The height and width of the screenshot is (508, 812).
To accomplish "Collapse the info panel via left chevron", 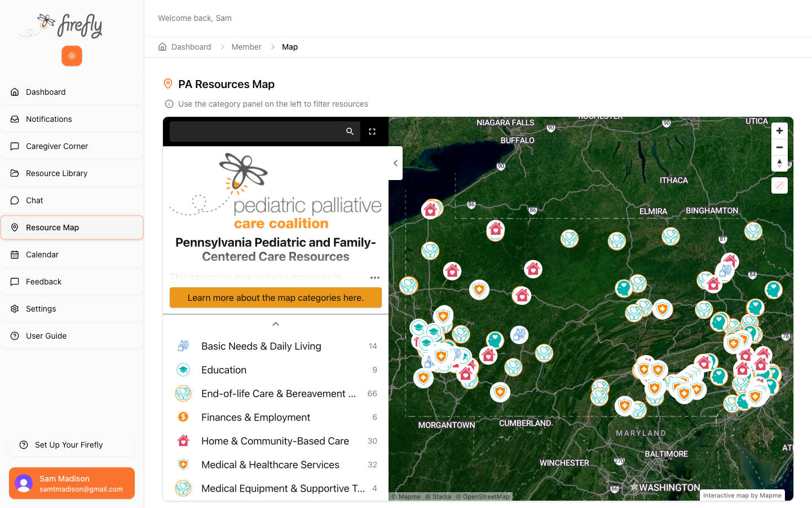I will point(395,163).
